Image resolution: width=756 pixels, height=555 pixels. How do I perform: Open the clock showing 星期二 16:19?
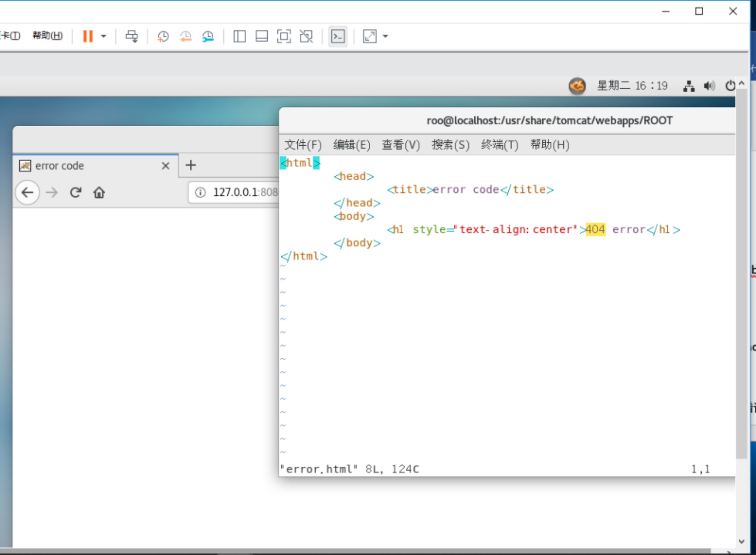632,86
